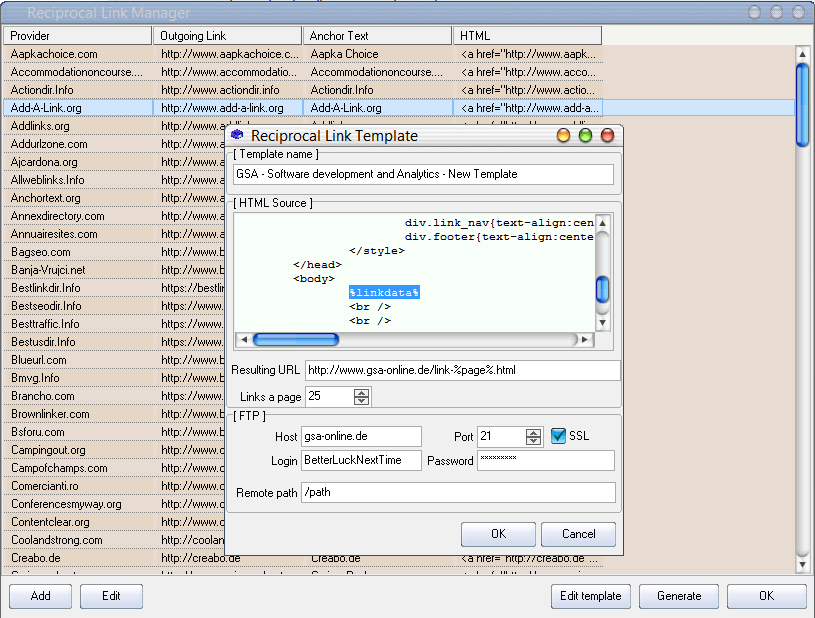Click the <body> tag in HTML source
Screen dimensions: 815x618
click(x=314, y=279)
